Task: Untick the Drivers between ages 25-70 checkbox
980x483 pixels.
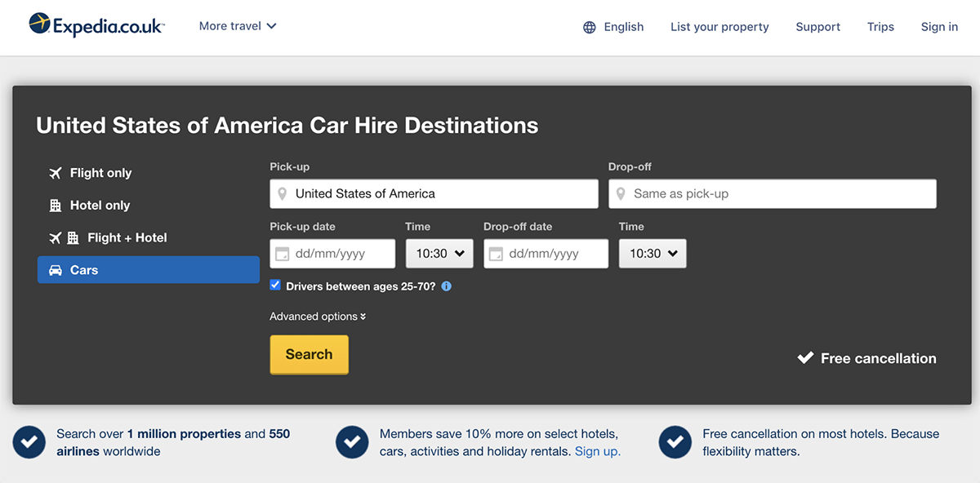Action: (x=275, y=285)
